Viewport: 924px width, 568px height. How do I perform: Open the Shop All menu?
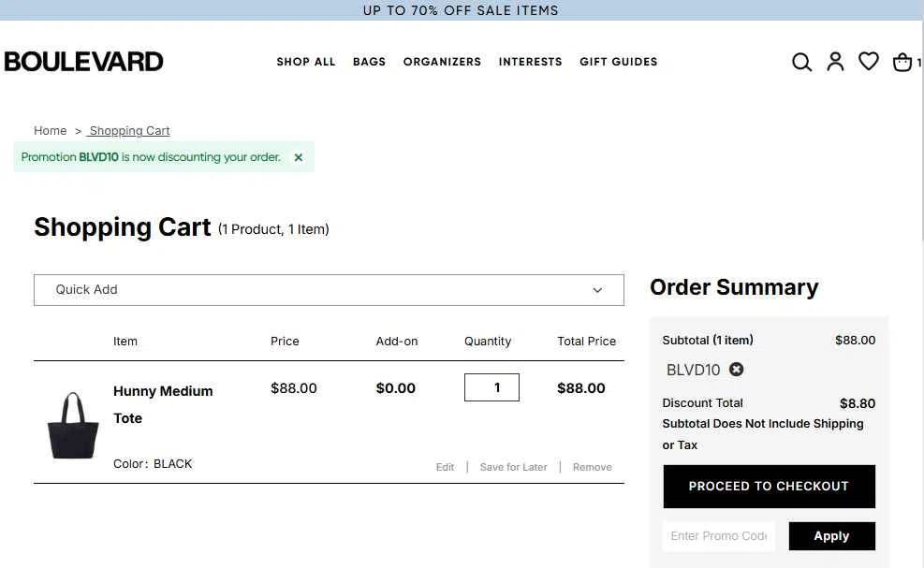tap(306, 62)
